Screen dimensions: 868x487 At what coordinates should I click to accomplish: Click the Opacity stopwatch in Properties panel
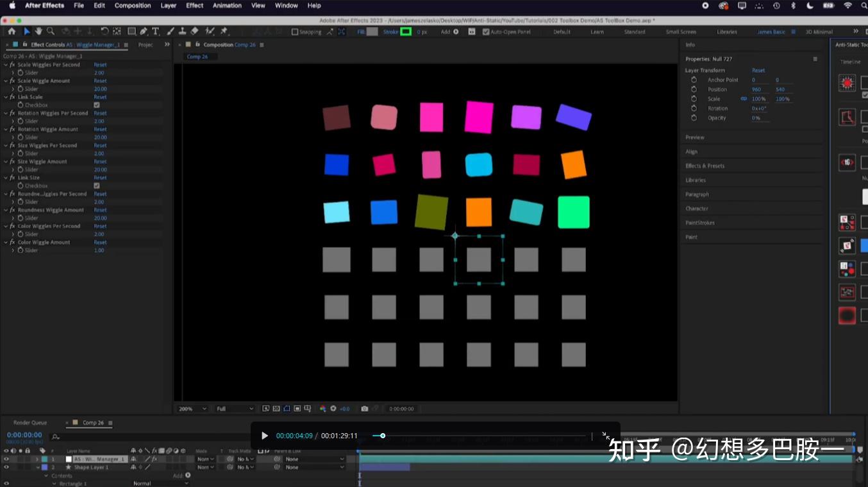click(694, 118)
